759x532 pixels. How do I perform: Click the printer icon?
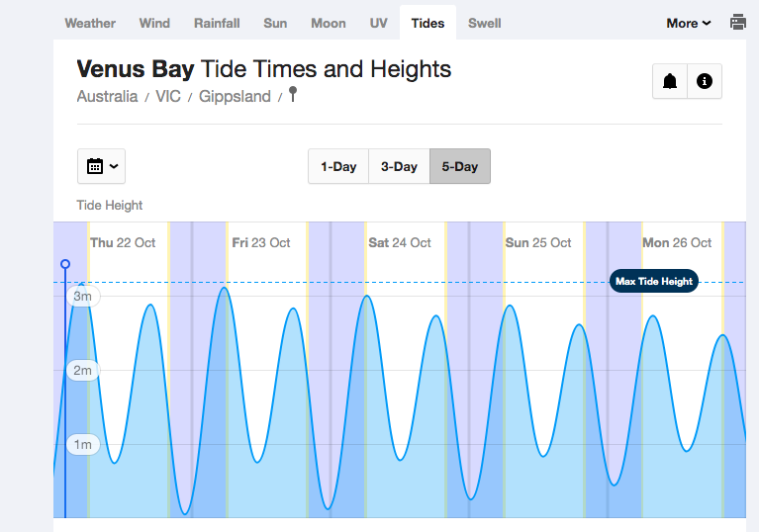pyautogui.click(x=738, y=22)
